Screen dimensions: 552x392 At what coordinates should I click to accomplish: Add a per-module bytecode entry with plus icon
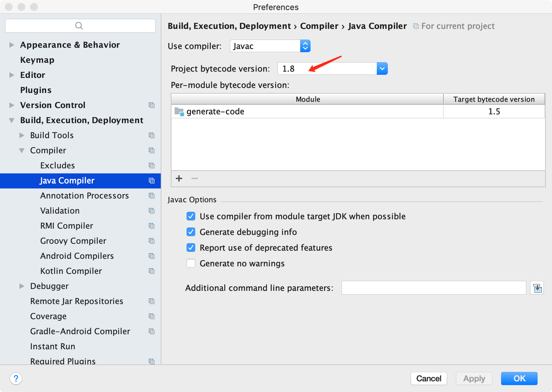tap(179, 178)
